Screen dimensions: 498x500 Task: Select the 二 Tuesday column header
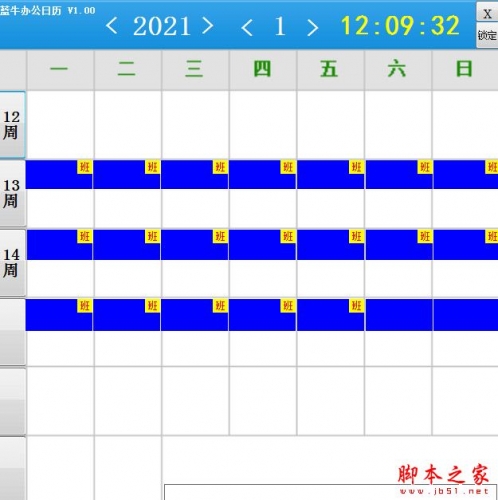click(128, 70)
